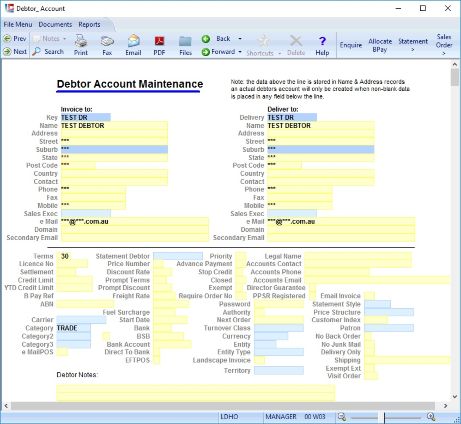Open the Files folder icon

click(x=185, y=45)
